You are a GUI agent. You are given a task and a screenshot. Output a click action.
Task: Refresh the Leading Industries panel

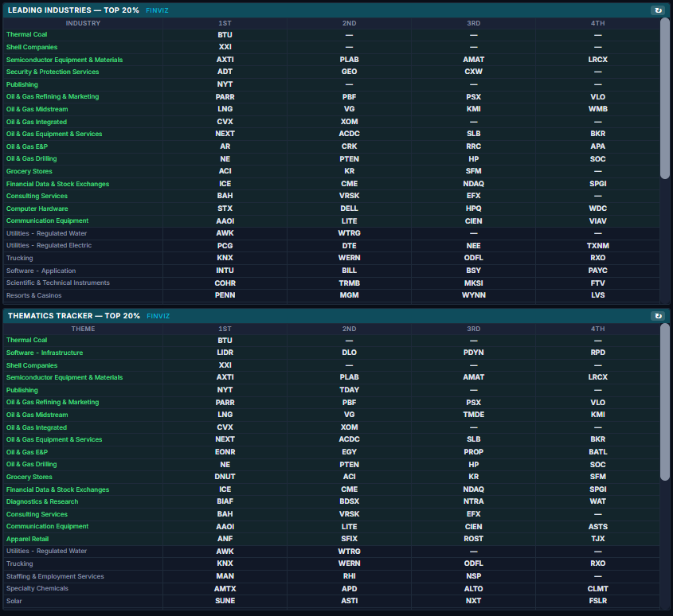(x=658, y=10)
